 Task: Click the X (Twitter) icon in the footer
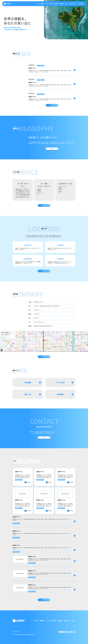tap(63, 632)
